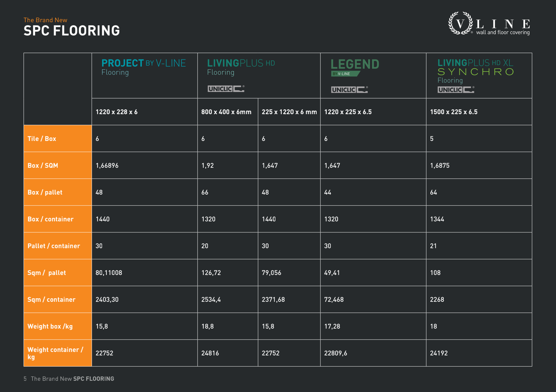Screen dimensions: 556x392
Task: Select the value 44 in Box / pallet
Action: (328, 192)
